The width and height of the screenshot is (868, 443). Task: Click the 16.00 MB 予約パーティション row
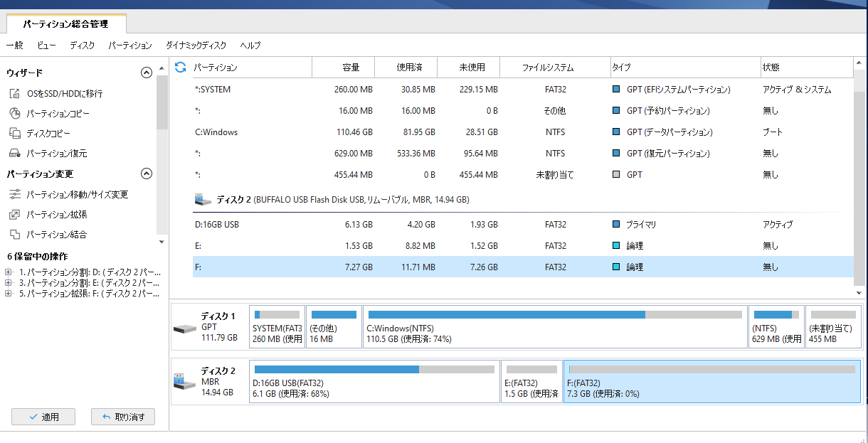coord(523,111)
